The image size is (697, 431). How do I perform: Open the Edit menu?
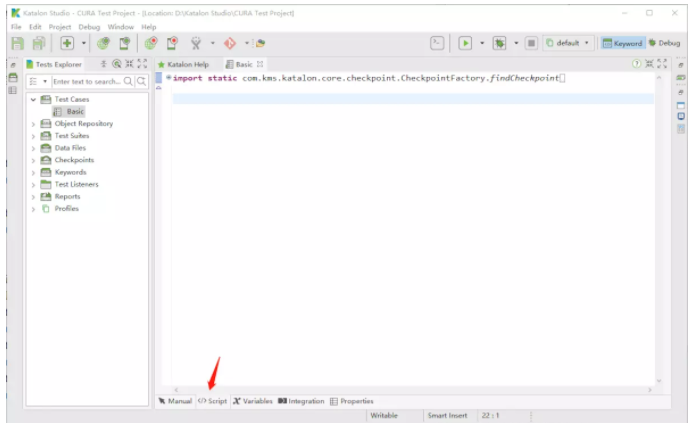[35, 27]
